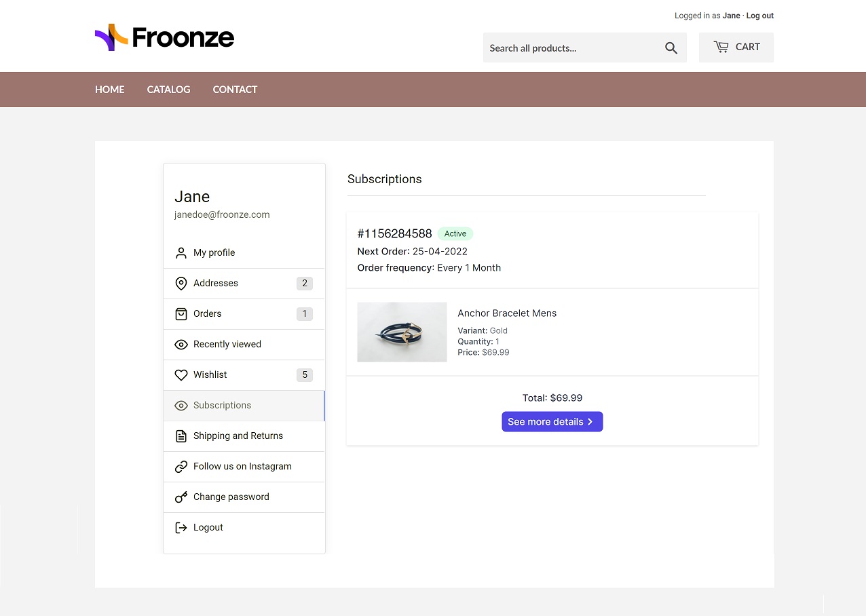The width and height of the screenshot is (866, 616).
Task: Click See more details button
Action: (x=552, y=422)
